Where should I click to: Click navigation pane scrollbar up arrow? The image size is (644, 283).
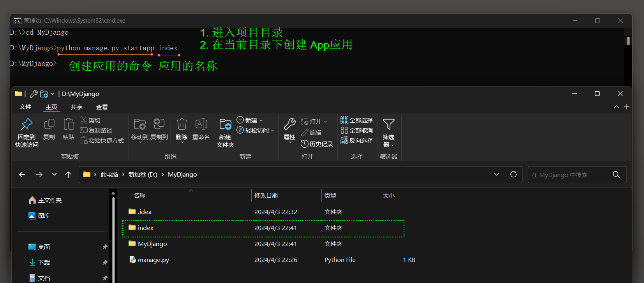pyautogui.click(x=113, y=193)
